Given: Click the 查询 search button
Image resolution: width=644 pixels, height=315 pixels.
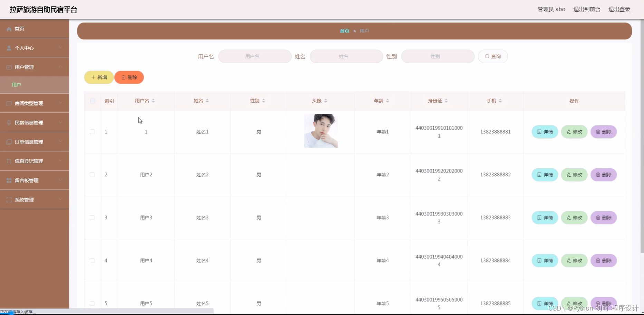Looking at the screenshot, I should tap(493, 56).
